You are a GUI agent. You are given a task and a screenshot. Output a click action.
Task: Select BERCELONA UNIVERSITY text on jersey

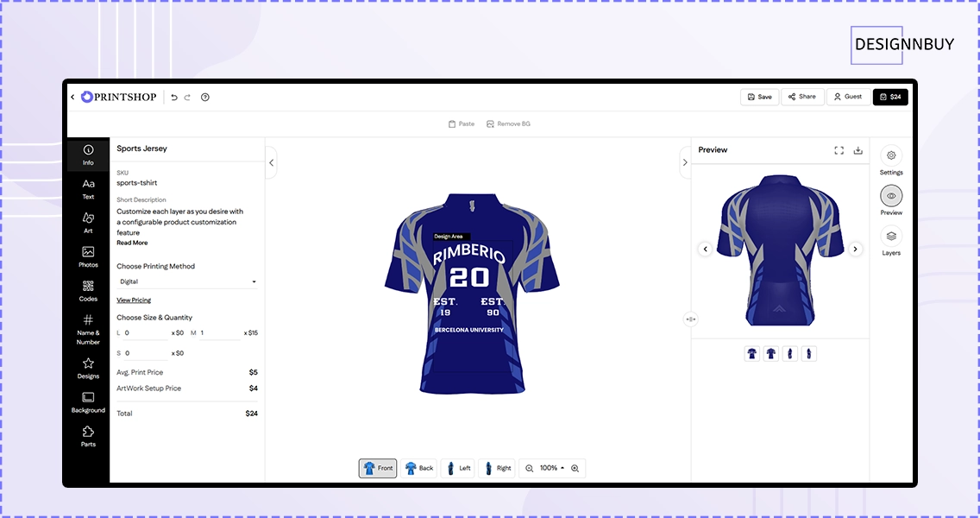point(469,330)
